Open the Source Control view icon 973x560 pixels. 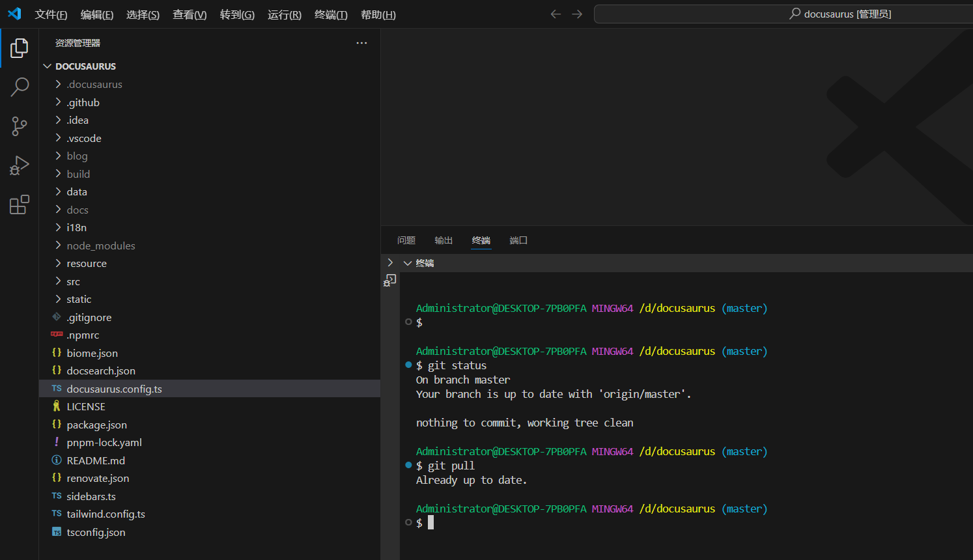click(20, 126)
